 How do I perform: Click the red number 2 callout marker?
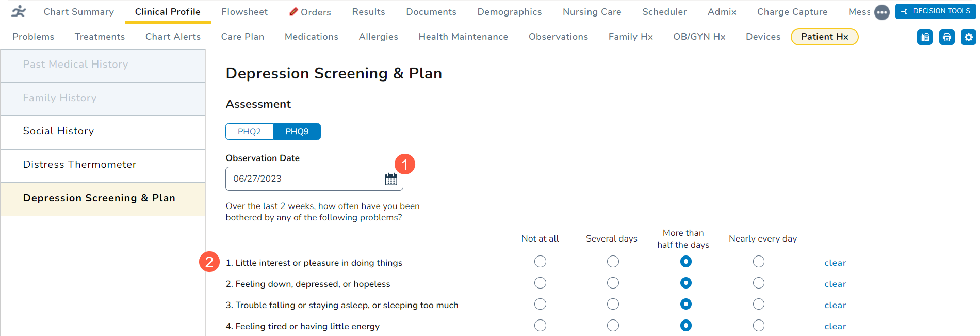[209, 262]
